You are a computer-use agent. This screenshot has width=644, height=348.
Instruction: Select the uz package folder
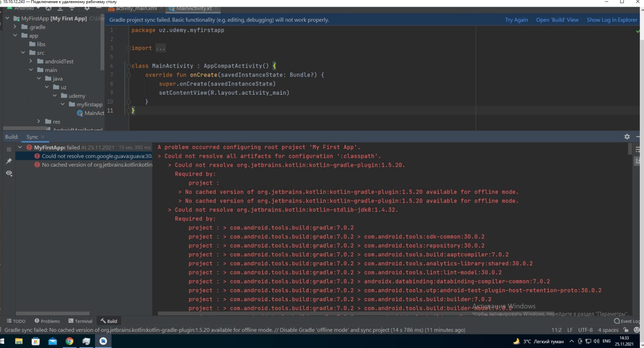pos(59,87)
